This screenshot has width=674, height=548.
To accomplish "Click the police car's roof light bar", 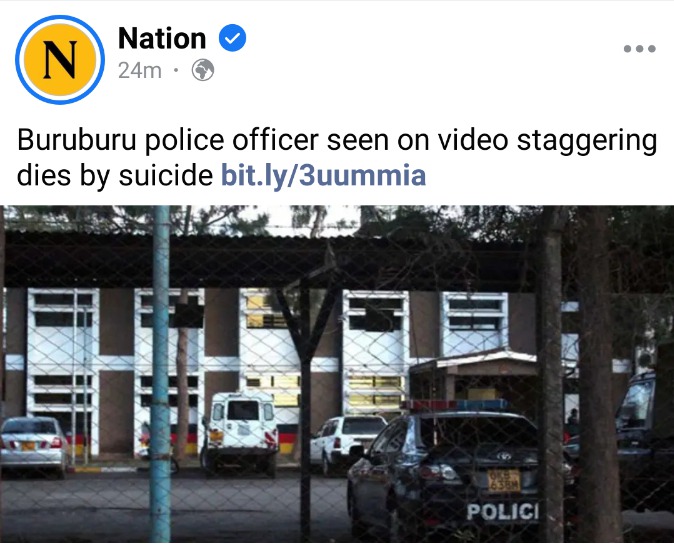I will [454, 405].
